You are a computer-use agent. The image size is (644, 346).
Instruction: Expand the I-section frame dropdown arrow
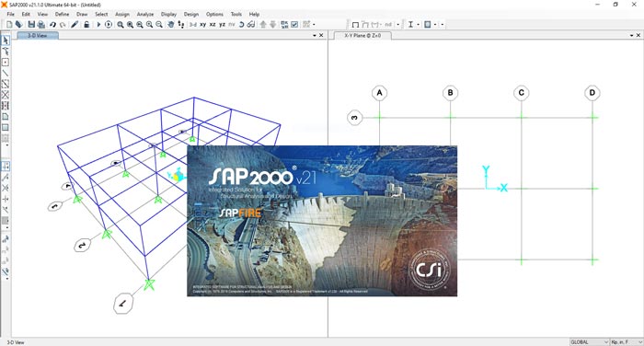[x=418, y=25]
